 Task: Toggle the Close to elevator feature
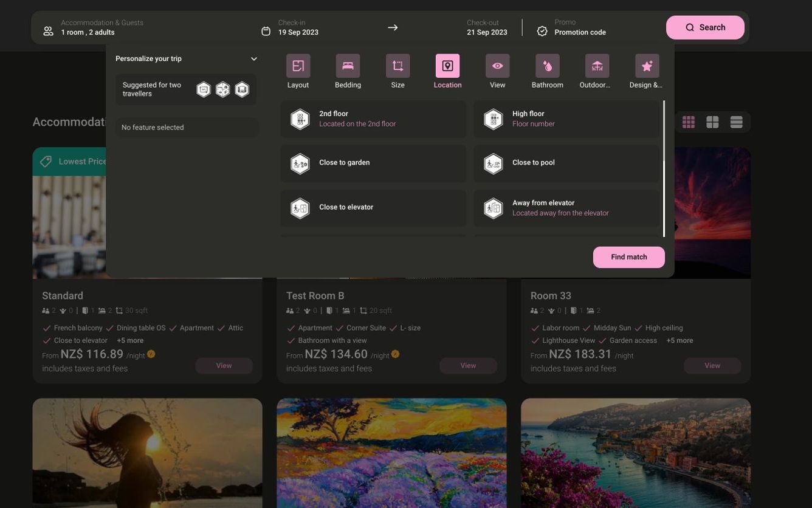pyautogui.click(x=373, y=208)
